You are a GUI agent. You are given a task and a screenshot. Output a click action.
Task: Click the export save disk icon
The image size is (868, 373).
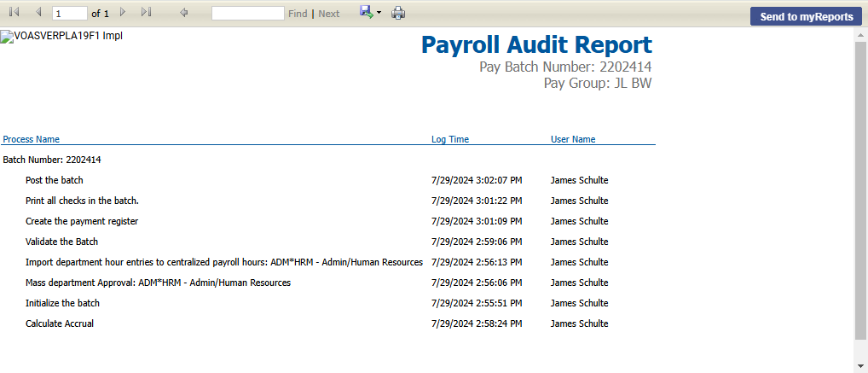pyautogui.click(x=366, y=12)
